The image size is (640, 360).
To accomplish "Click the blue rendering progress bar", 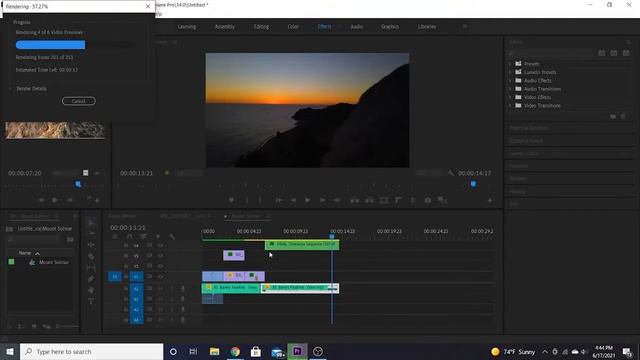I will [51, 45].
